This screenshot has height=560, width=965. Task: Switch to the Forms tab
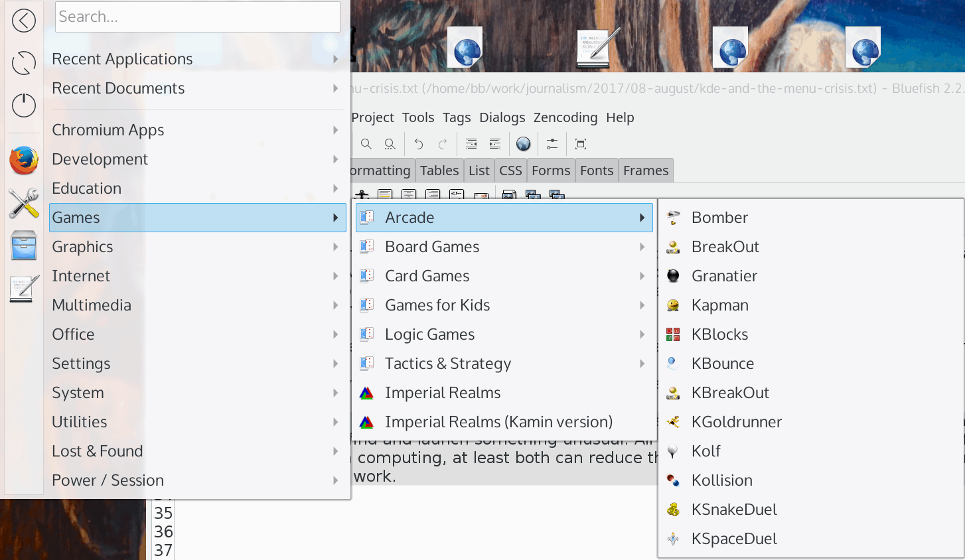click(x=551, y=171)
